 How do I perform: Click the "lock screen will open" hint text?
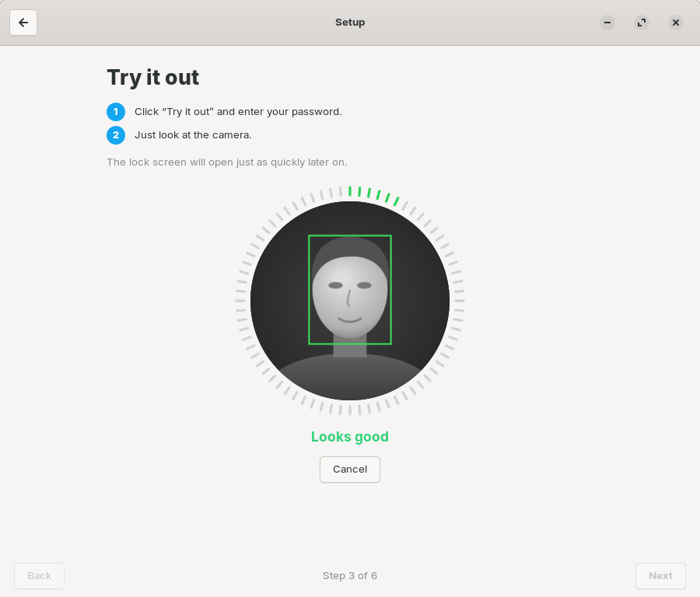[227, 162]
